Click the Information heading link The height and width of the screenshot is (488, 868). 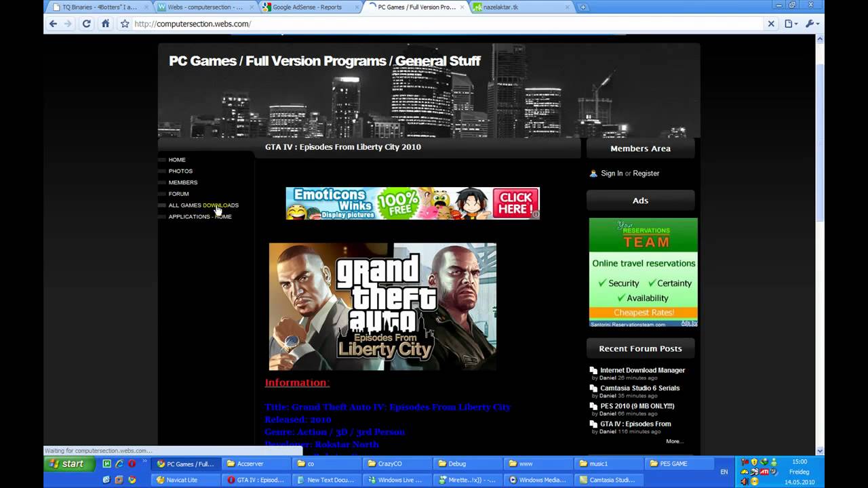[x=297, y=383]
